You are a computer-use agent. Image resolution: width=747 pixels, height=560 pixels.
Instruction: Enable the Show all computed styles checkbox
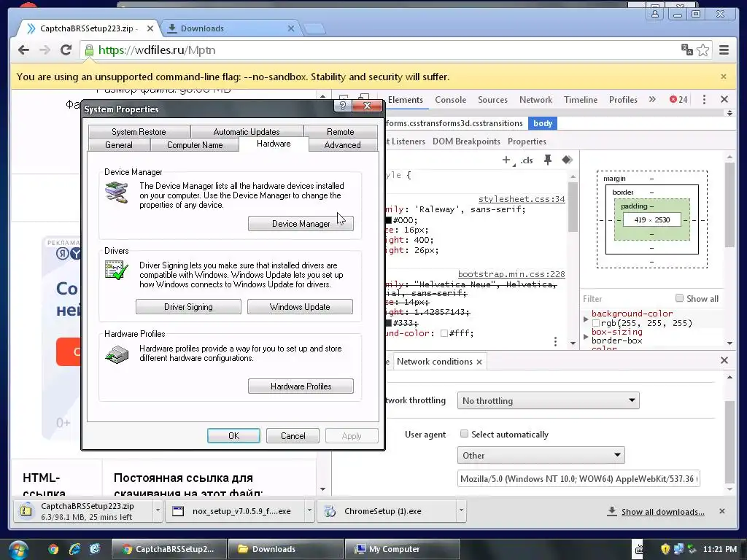point(679,298)
